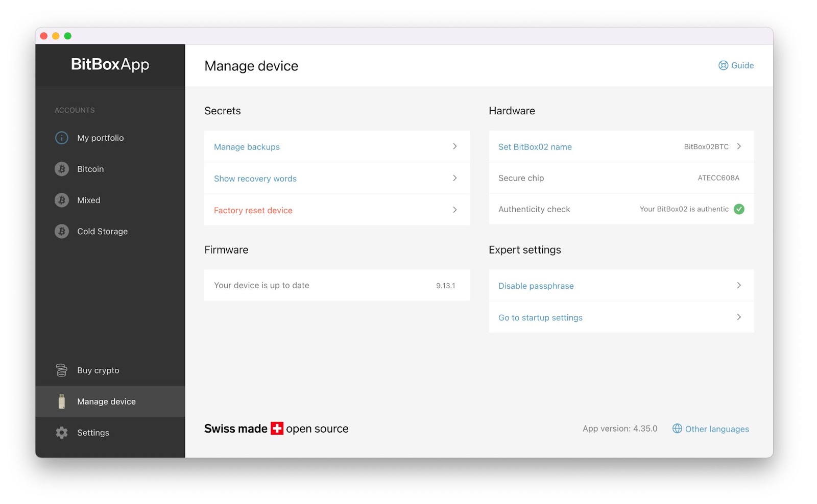Click the Disable passphrase chevron
The height and width of the screenshot is (504, 817).
pyautogui.click(x=739, y=285)
